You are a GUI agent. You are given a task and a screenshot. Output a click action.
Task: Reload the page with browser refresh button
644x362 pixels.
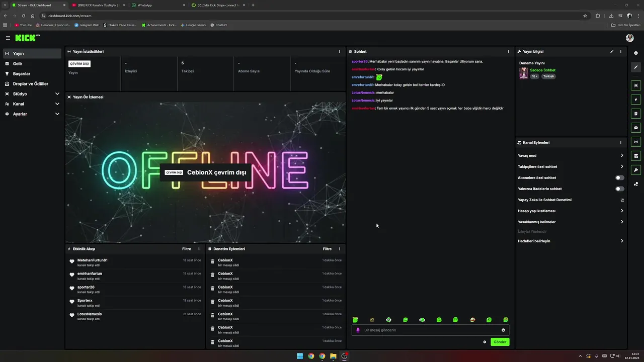click(23, 16)
